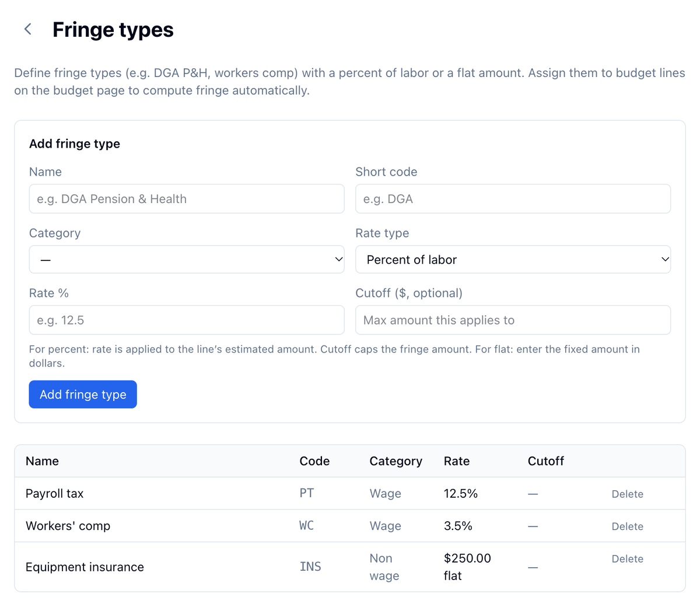
Task: Delete the Equipment insurance fringe type
Action: click(x=627, y=558)
